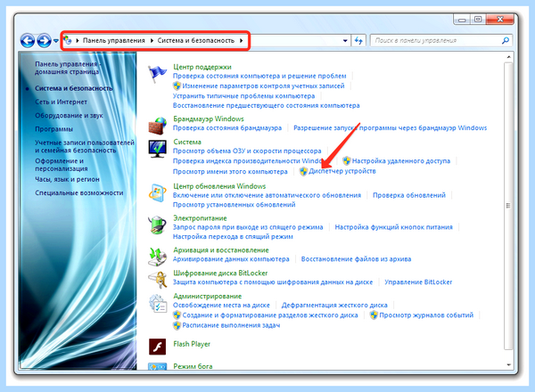Click the Администрирование gear checklist icon
535x392 pixels.
(x=157, y=303)
